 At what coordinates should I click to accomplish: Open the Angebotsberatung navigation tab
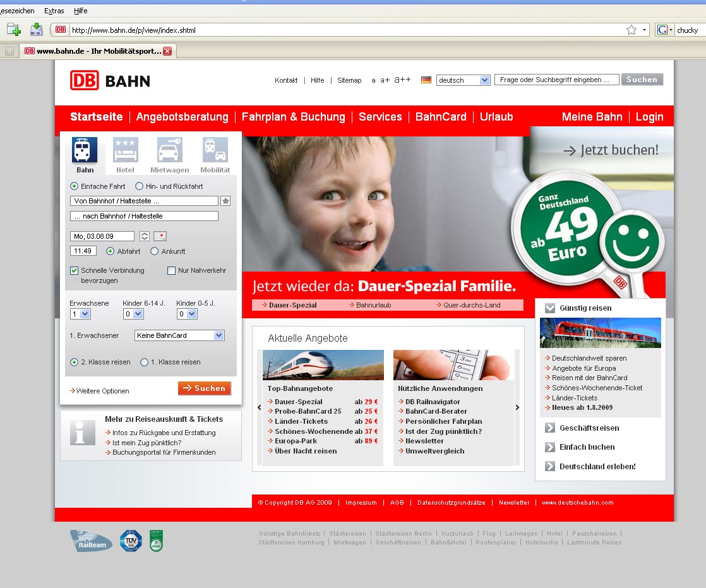(x=182, y=117)
